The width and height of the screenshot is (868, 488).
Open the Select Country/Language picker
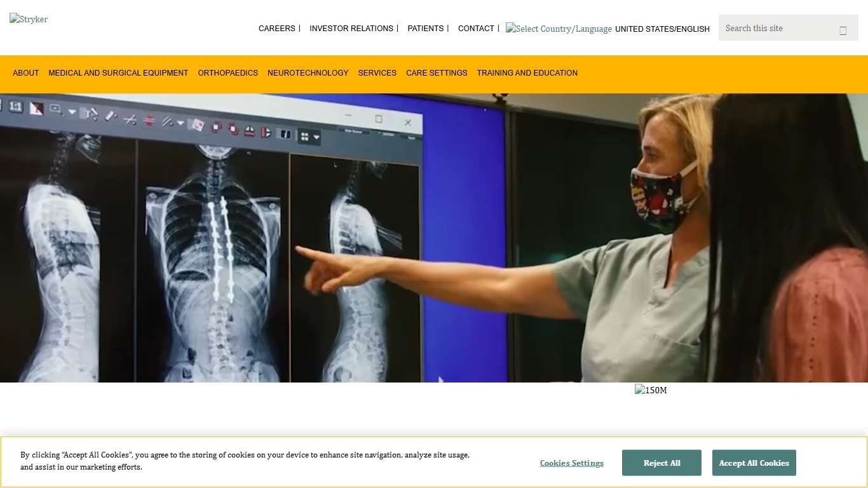(x=559, y=29)
